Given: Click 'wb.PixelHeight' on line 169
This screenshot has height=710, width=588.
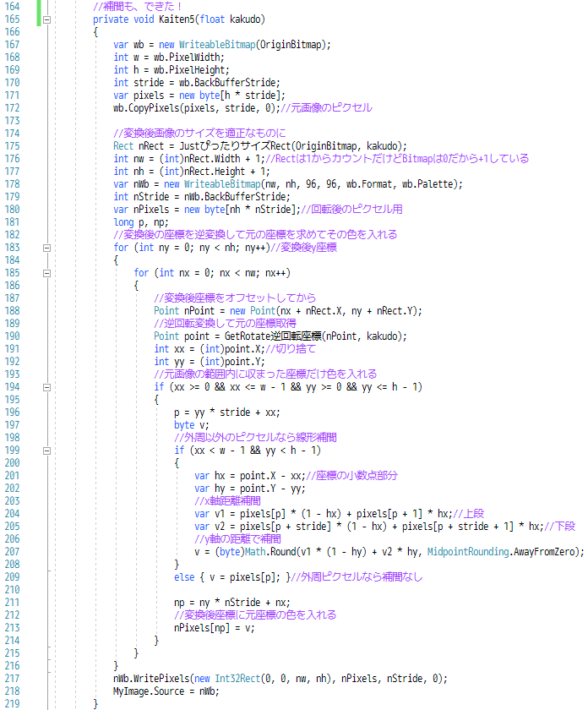Looking at the screenshot, I should [x=191, y=70].
